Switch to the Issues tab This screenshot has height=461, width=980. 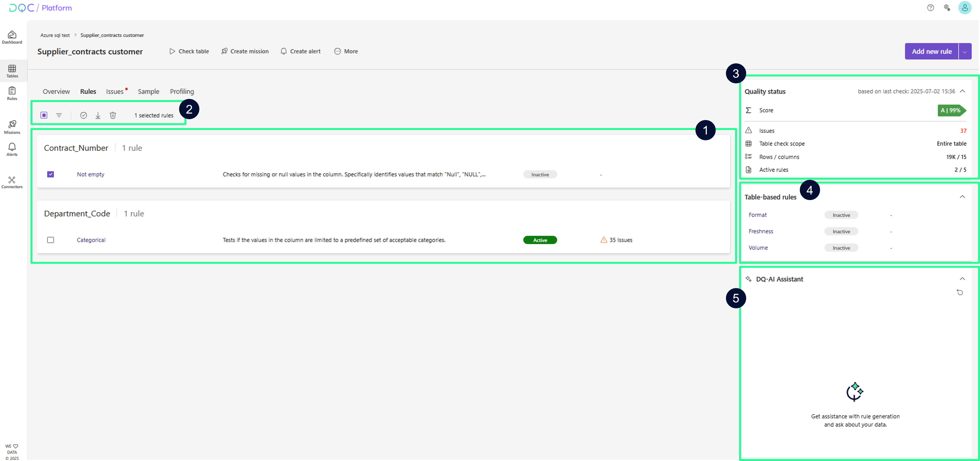[115, 92]
